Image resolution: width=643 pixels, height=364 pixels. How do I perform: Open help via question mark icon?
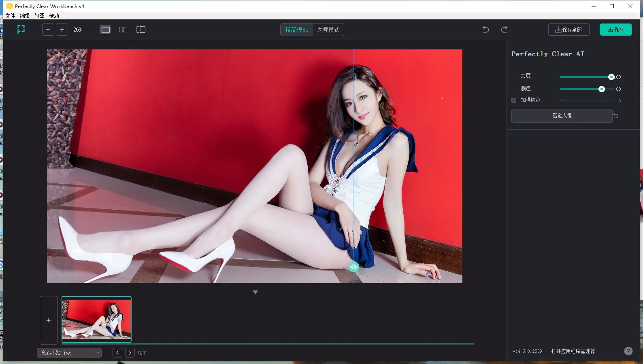click(x=628, y=351)
